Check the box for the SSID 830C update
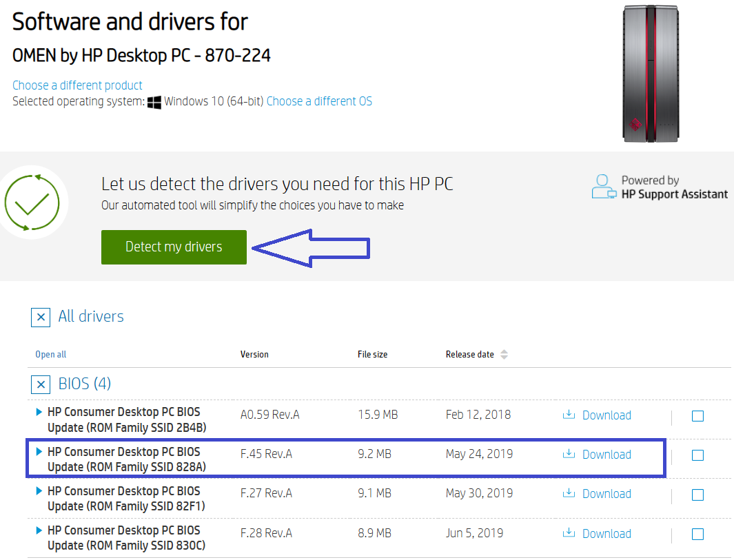The width and height of the screenshot is (734, 560). pos(697,534)
